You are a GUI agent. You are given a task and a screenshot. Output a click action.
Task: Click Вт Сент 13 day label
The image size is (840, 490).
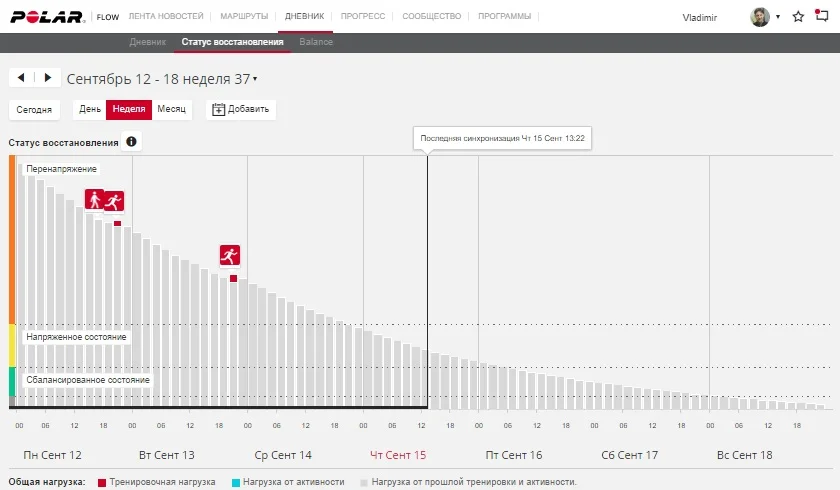coord(167,455)
